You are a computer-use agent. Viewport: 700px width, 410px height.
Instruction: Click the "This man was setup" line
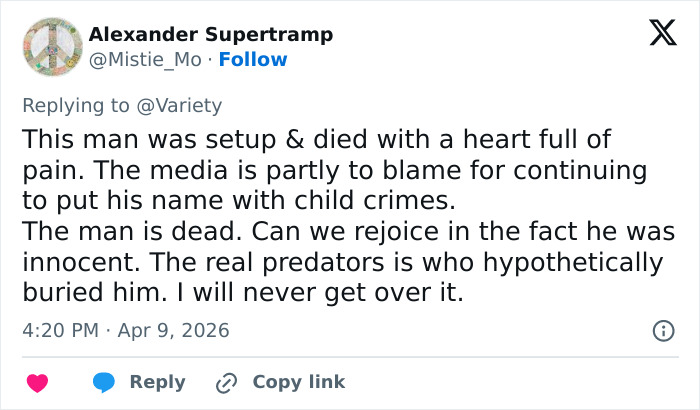[316, 138]
